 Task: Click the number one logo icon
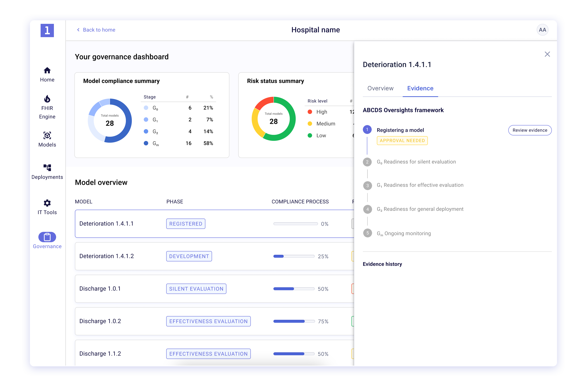[x=47, y=30]
